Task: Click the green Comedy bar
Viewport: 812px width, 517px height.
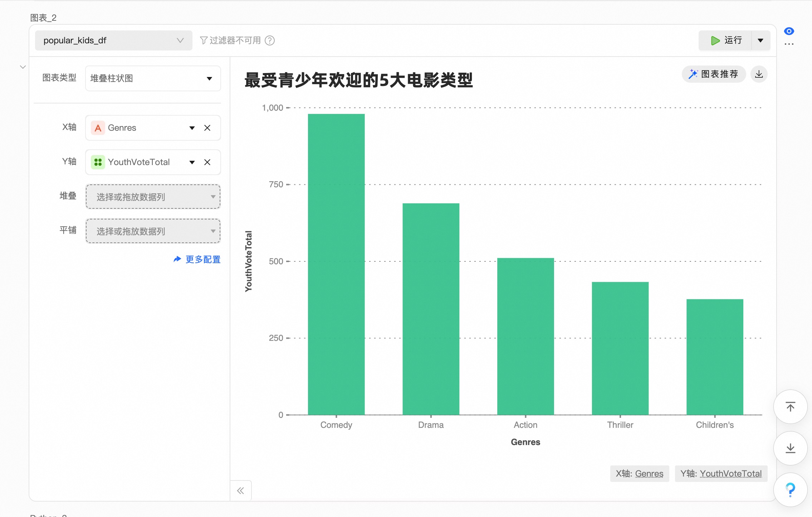Action: tap(336, 264)
